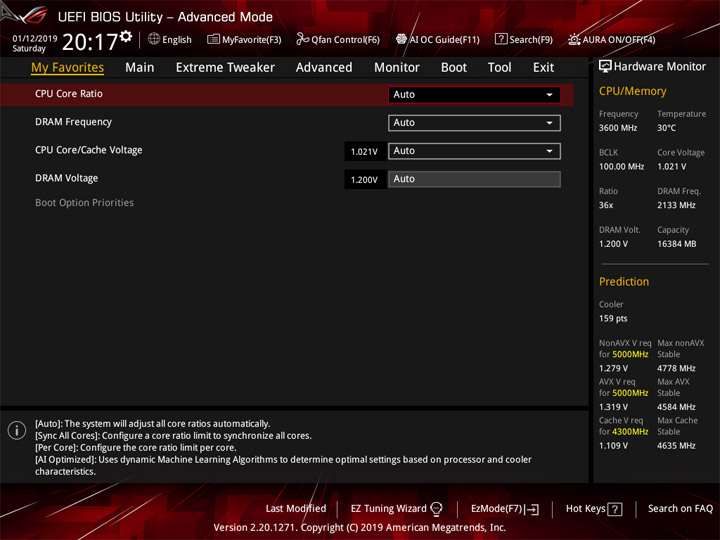The height and width of the screenshot is (540, 720).
Task: Open AI OC Guide(F11)
Action: [x=438, y=39]
